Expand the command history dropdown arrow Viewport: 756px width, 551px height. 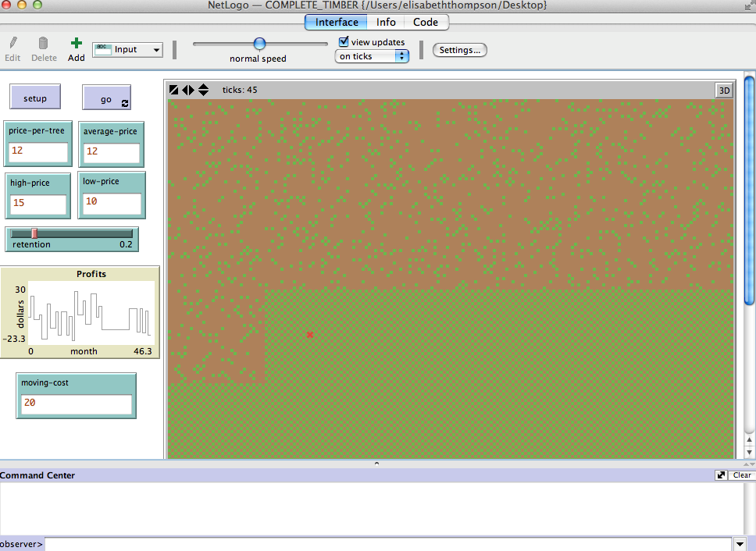[x=740, y=543]
